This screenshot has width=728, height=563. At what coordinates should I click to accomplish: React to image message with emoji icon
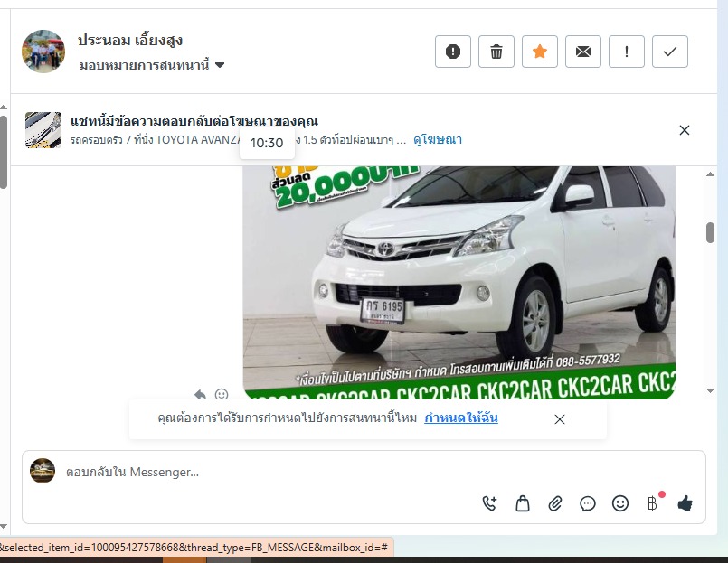coord(222,395)
